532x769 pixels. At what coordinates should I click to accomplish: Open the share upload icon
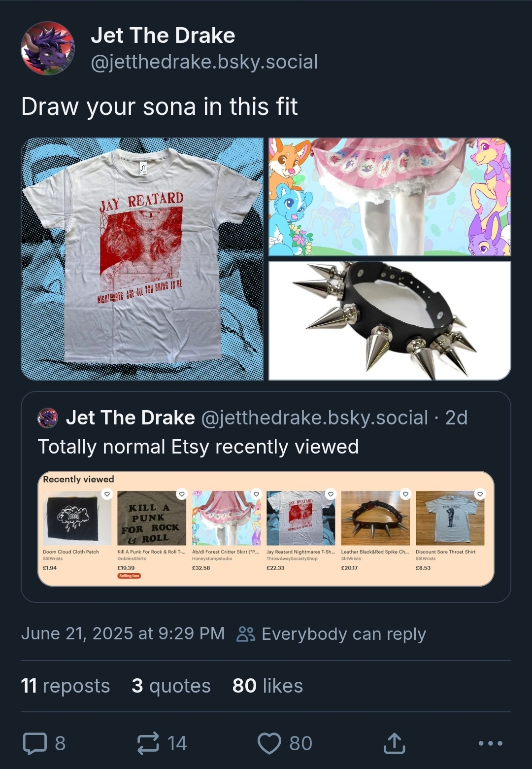pos(395,743)
